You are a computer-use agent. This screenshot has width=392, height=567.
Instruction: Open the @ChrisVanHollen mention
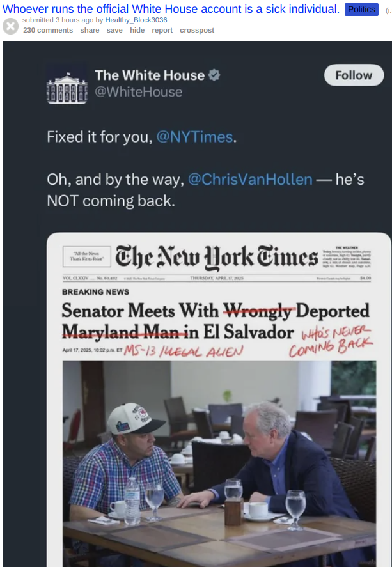pos(250,180)
